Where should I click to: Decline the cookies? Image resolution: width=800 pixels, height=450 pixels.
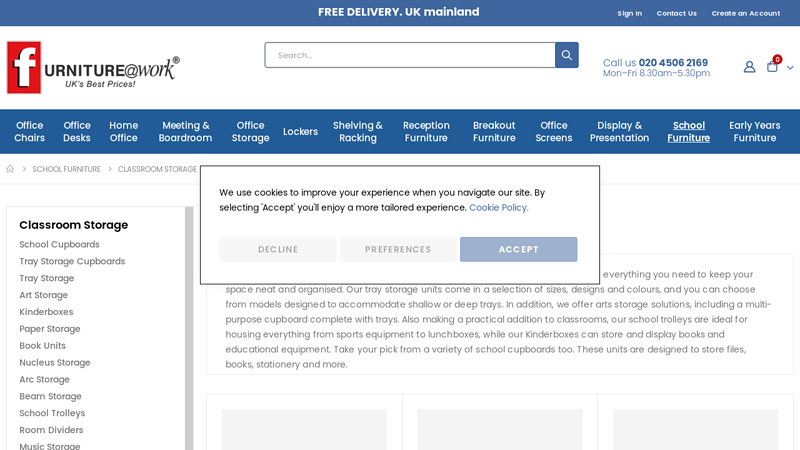click(278, 249)
